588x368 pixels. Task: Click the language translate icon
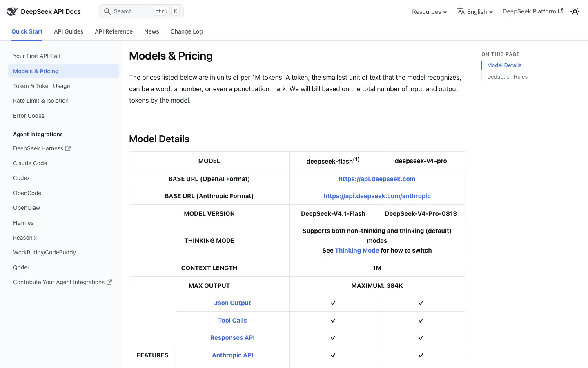pos(461,11)
